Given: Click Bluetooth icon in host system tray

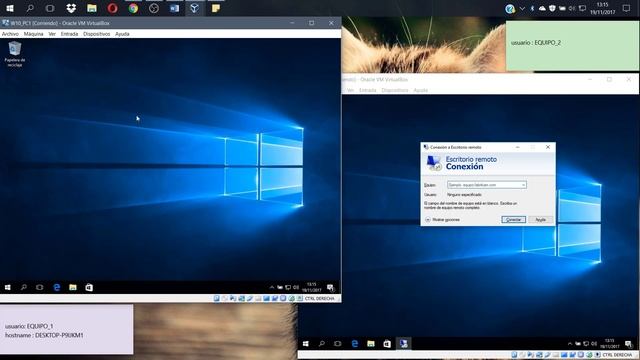Looking at the screenshot, I should point(532,8).
